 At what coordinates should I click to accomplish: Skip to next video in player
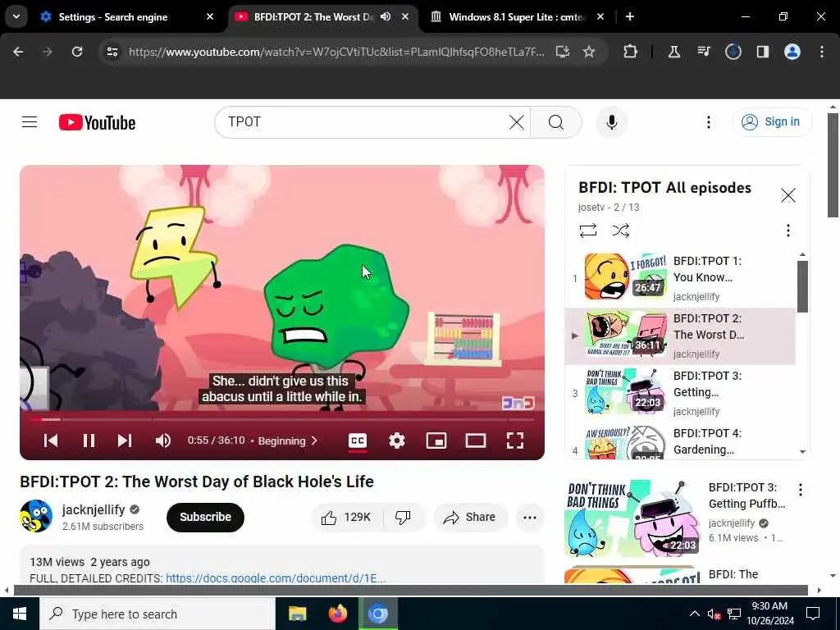pos(125,441)
